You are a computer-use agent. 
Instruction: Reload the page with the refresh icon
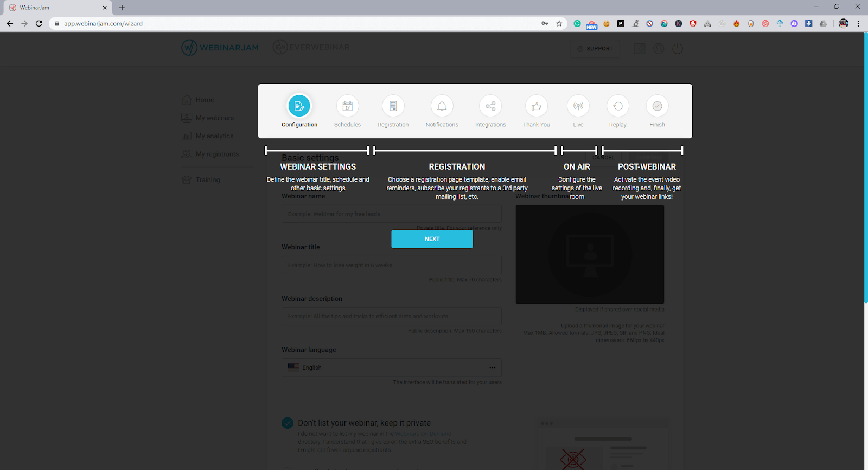coord(39,23)
